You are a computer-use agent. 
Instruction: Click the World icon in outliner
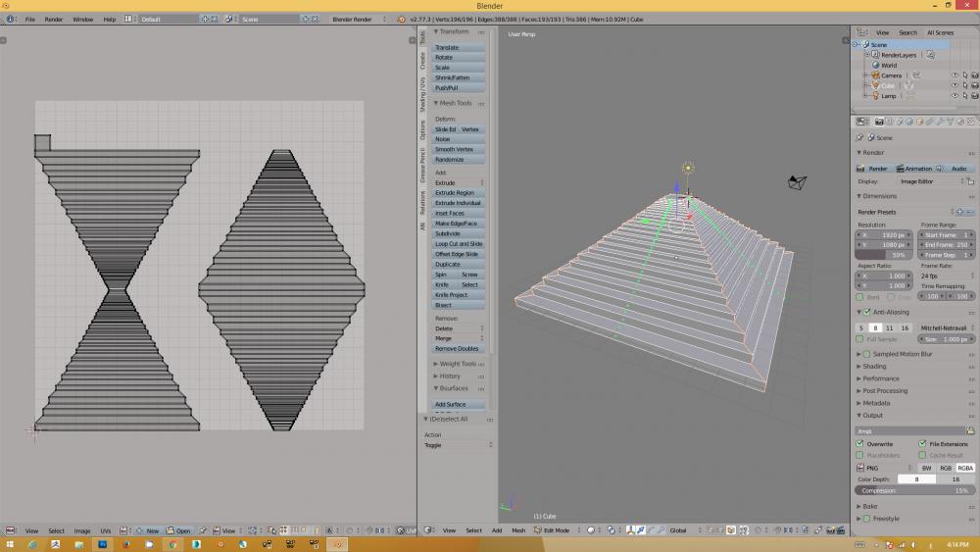tap(875, 65)
